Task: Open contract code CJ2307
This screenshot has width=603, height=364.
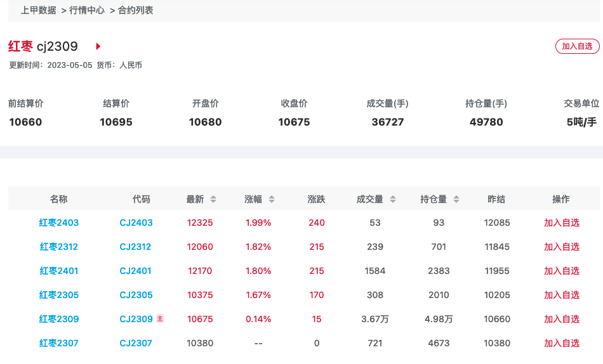Action: (136, 343)
